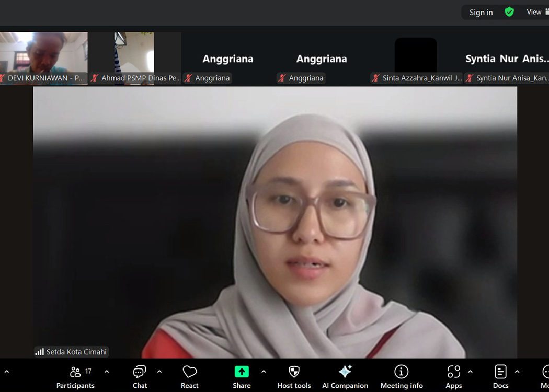This screenshot has height=392, width=549.
Task: Select Syntia Nur Anisa participant tile
Action: point(506,59)
